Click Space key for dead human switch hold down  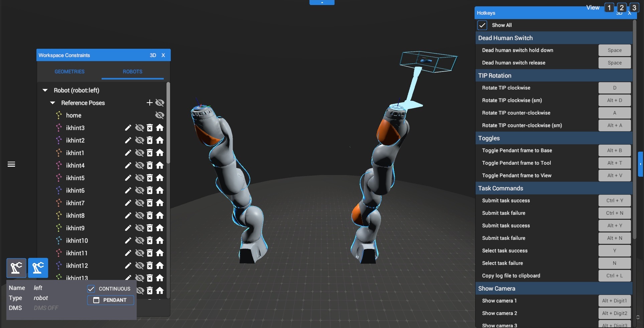coord(615,50)
